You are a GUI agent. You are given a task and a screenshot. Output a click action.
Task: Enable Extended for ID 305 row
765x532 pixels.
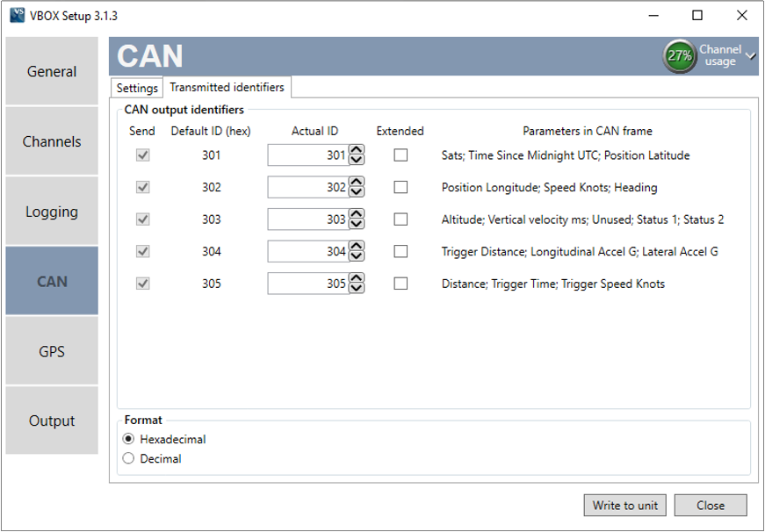coord(401,284)
